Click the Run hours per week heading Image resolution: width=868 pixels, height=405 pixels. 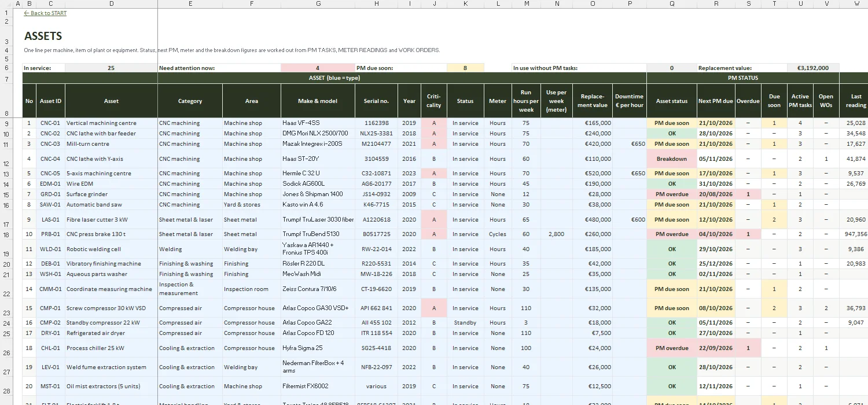(x=526, y=101)
